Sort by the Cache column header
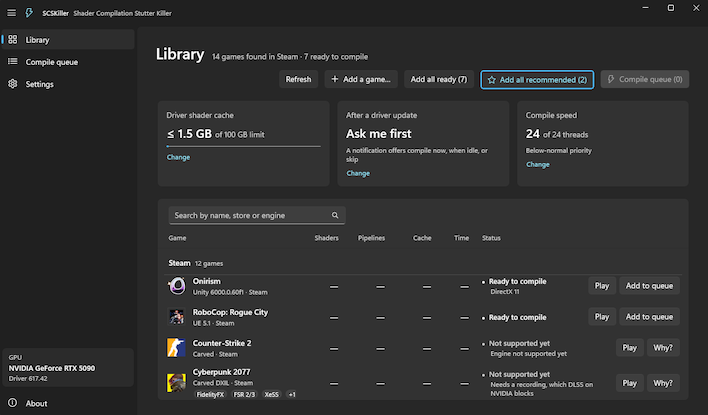The width and height of the screenshot is (708, 415). tap(422, 238)
